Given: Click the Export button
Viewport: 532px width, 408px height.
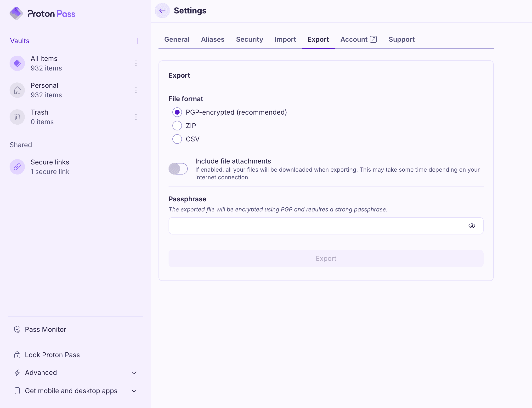Looking at the screenshot, I should point(326,258).
